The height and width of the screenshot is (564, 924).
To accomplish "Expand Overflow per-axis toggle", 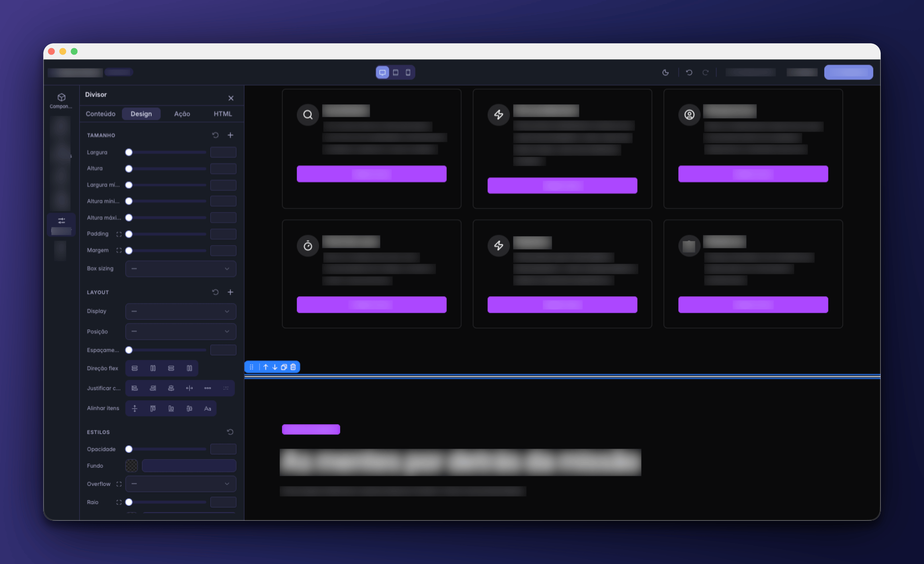I will click(x=119, y=484).
